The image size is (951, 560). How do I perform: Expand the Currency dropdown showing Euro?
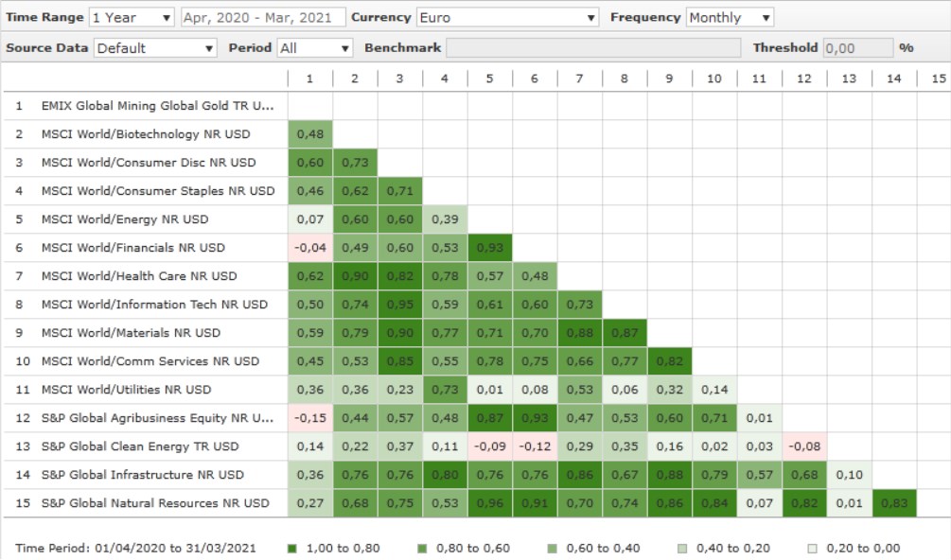click(x=507, y=17)
